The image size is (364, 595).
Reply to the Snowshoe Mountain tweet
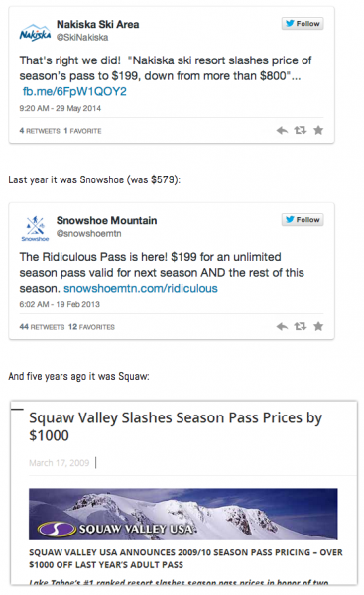tap(282, 326)
